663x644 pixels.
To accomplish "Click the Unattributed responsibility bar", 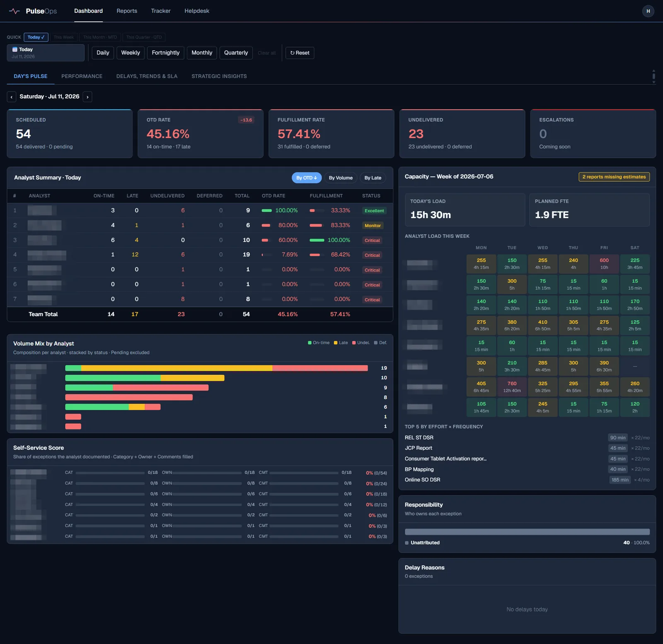I will pos(527,532).
